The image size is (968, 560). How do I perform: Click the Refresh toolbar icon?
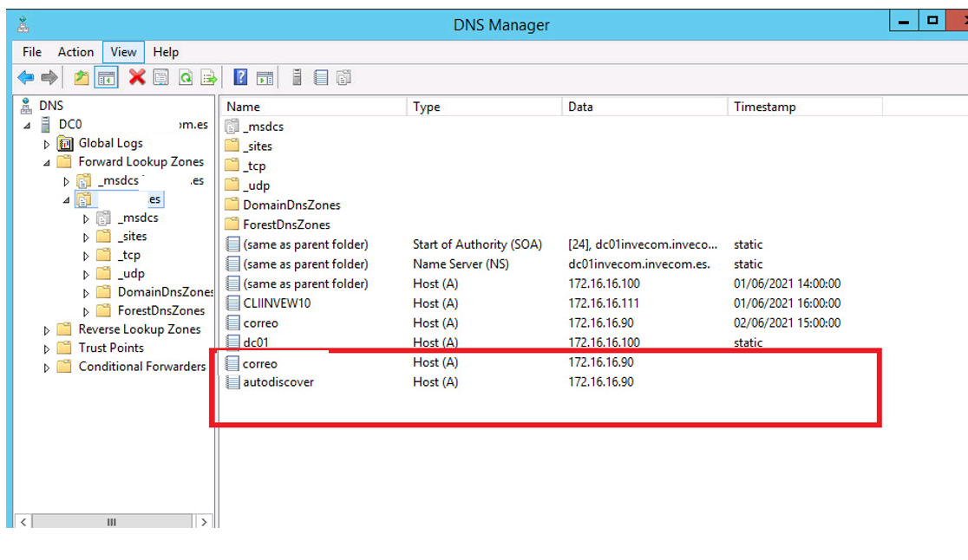(x=186, y=78)
